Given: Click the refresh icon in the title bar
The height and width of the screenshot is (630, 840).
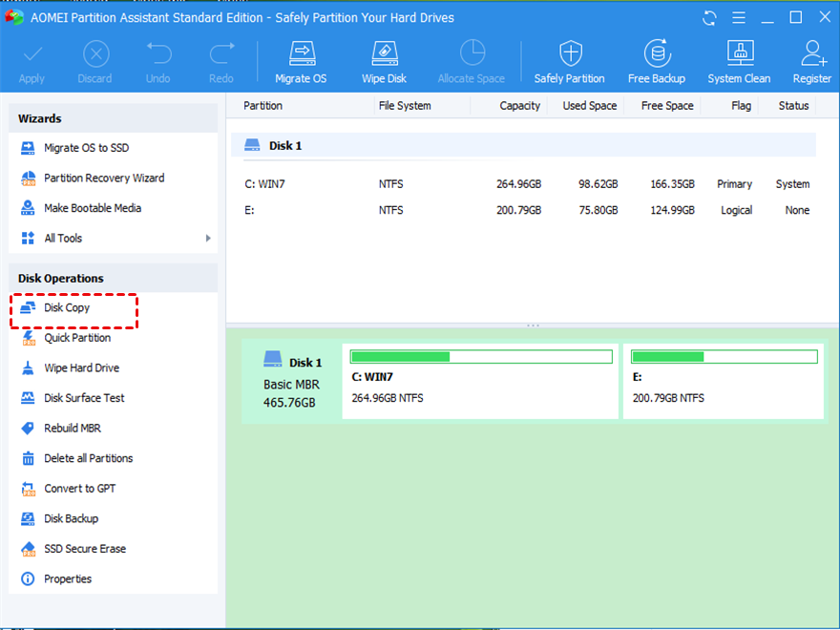Looking at the screenshot, I should coord(709,18).
